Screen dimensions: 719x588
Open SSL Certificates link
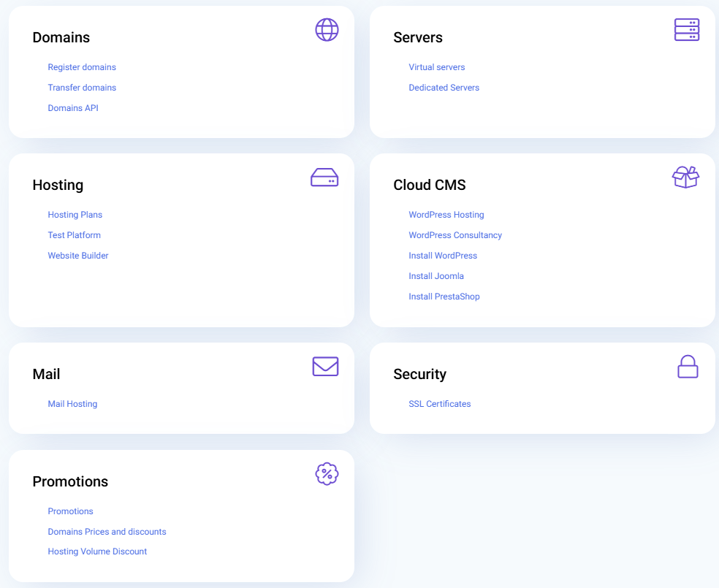pyautogui.click(x=440, y=404)
